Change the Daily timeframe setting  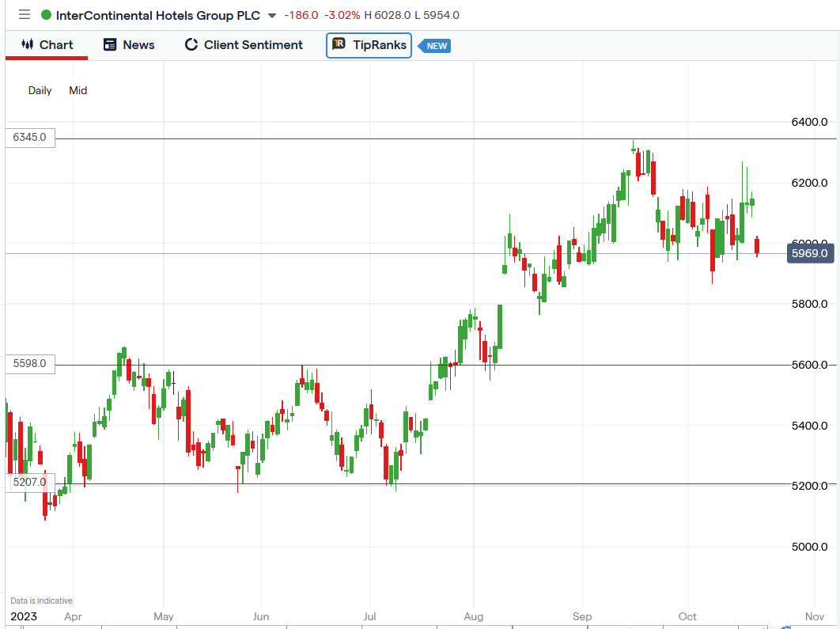pos(40,90)
